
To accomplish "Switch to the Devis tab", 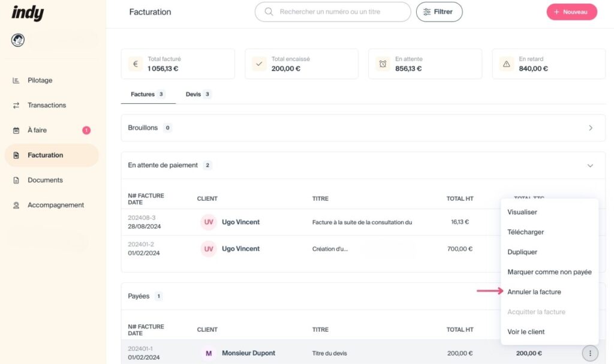I will click(193, 94).
